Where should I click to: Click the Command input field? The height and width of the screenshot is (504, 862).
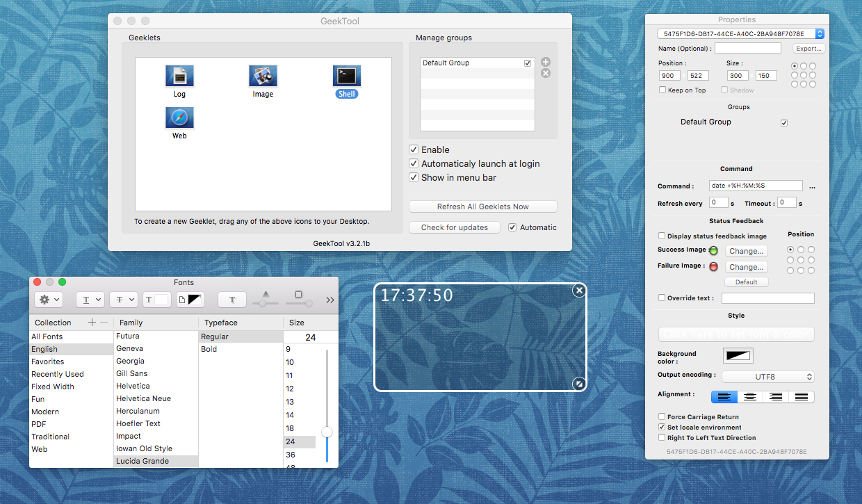[x=756, y=185]
